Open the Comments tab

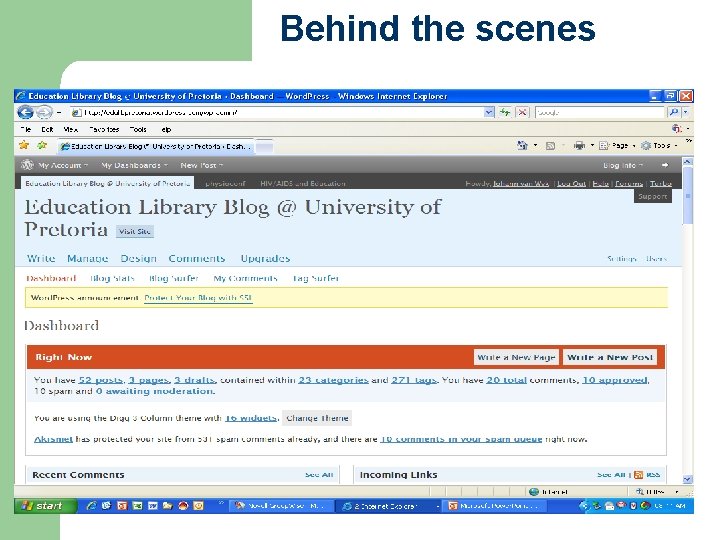pos(197,259)
